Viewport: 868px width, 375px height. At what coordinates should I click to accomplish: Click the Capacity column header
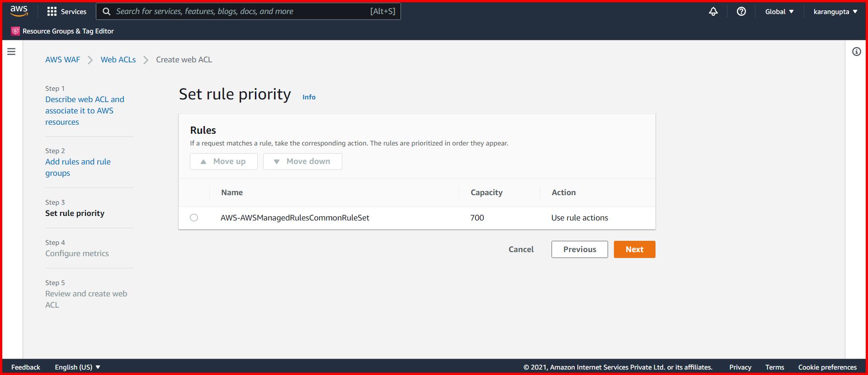[486, 192]
